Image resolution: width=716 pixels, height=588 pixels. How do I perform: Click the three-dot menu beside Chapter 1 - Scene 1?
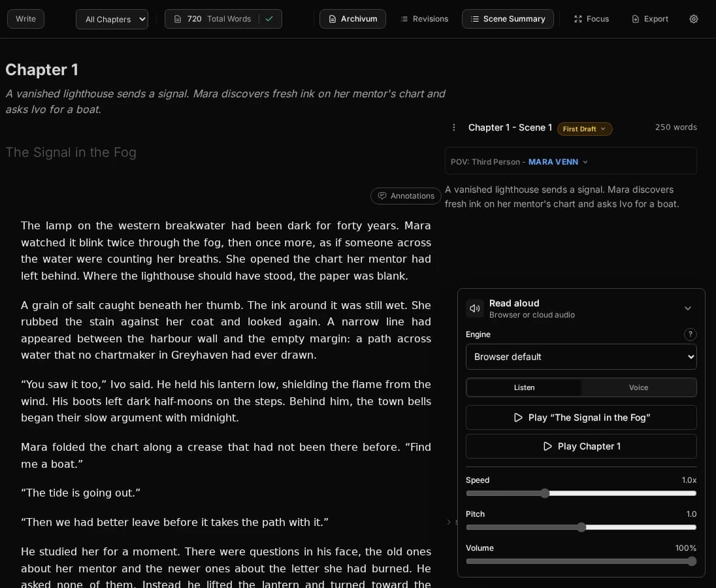click(x=453, y=127)
